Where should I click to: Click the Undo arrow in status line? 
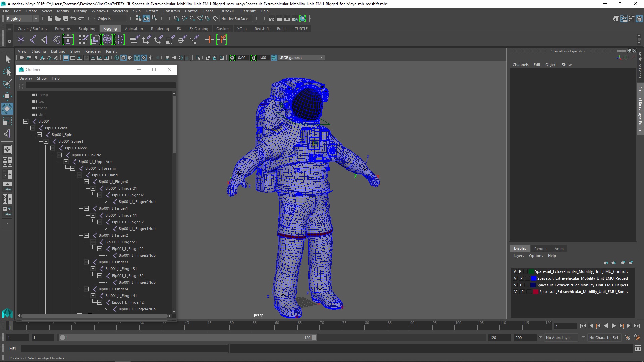click(73, 19)
